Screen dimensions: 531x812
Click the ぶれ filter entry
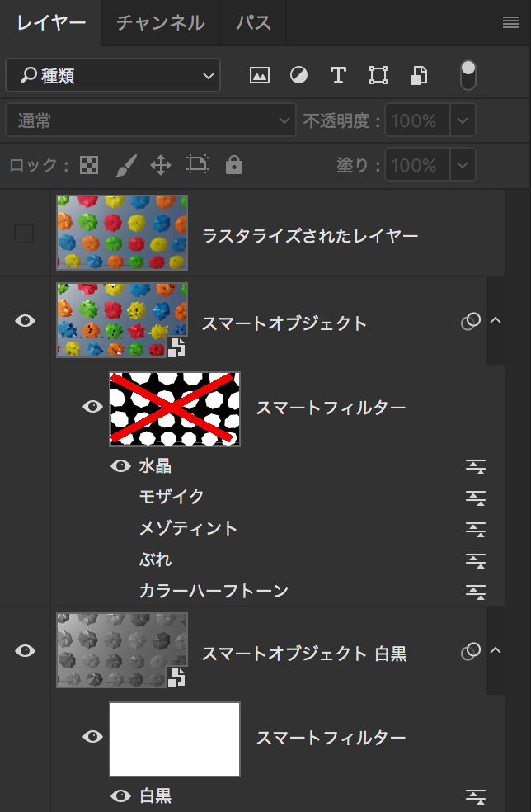tap(155, 559)
